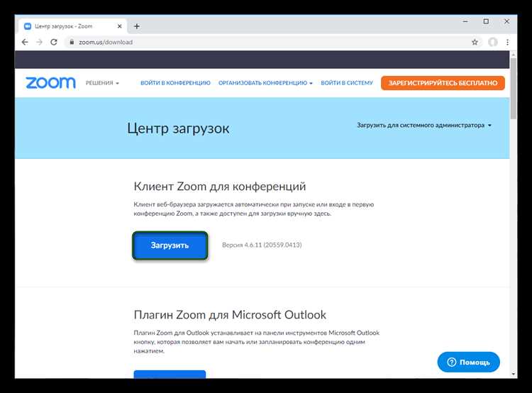This screenshot has height=393, width=532.
Task: Click heading Клиент Zoom для конференций
Action: [x=220, y=187]
